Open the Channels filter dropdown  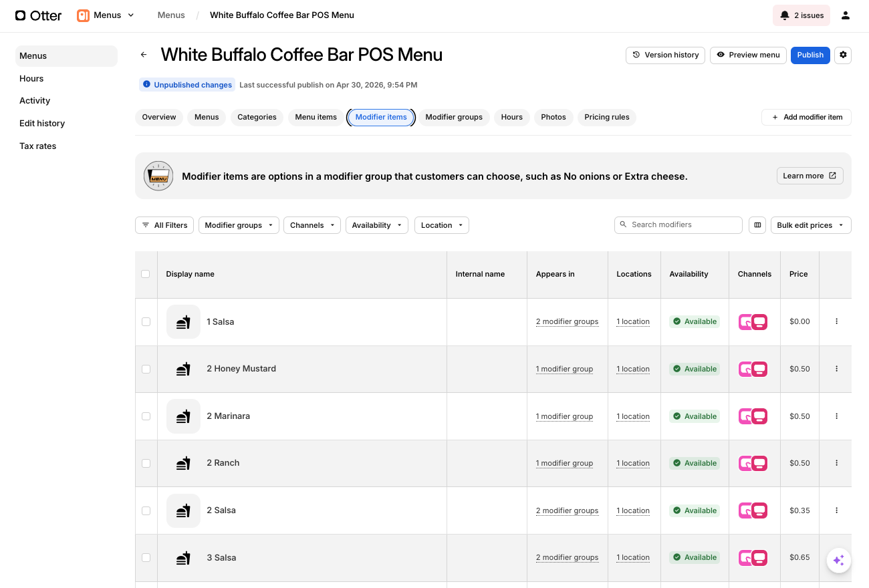[x=312, y=225]
